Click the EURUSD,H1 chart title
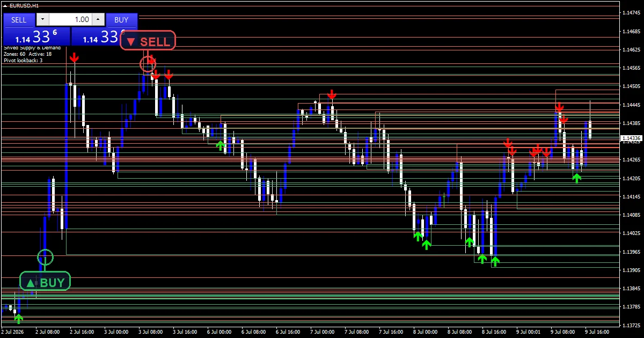This screenshot has height=338, width=644. point(24,5)
